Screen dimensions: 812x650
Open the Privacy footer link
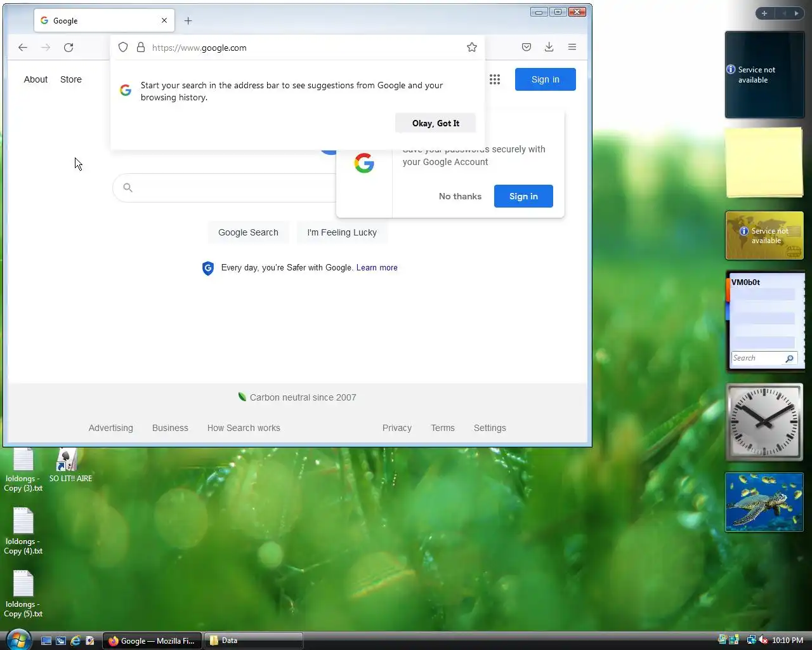click(x=397, y=428)
